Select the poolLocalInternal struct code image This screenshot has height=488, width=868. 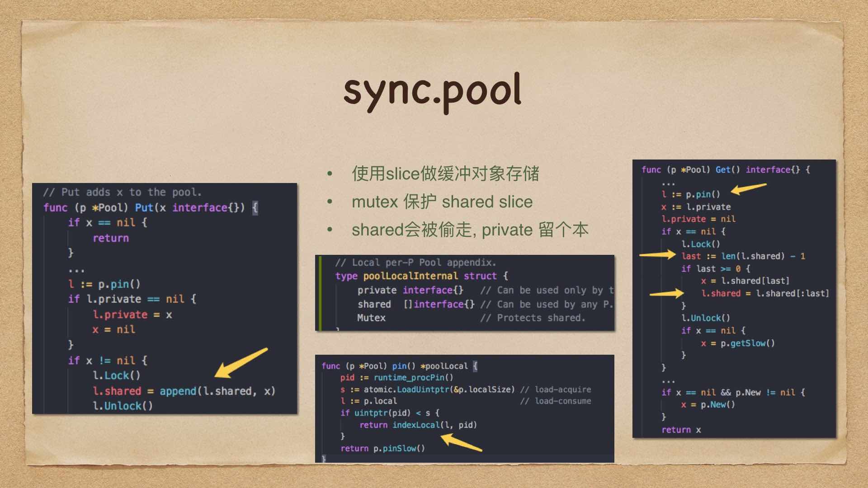pyautogui.click(x=465, y=293)
